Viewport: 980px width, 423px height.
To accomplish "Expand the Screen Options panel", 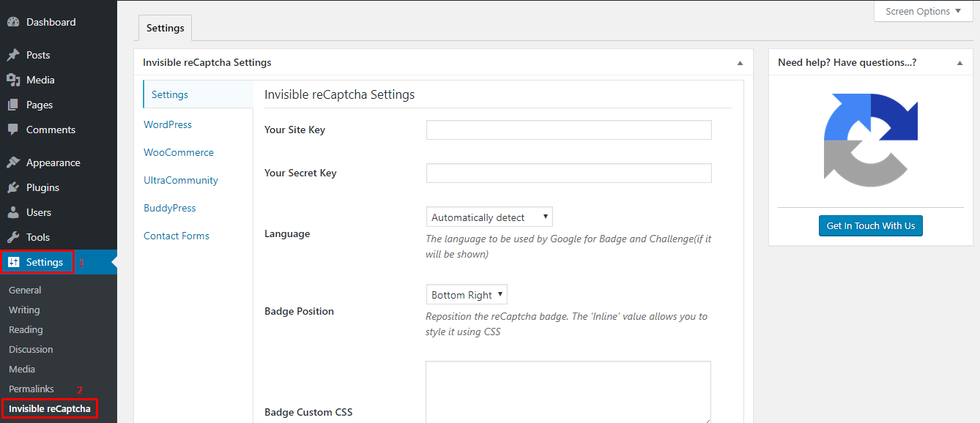I will (922, 11).
